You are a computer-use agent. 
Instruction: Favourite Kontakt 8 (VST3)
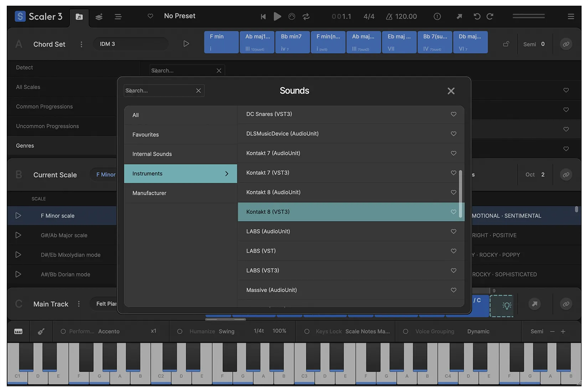453,212
